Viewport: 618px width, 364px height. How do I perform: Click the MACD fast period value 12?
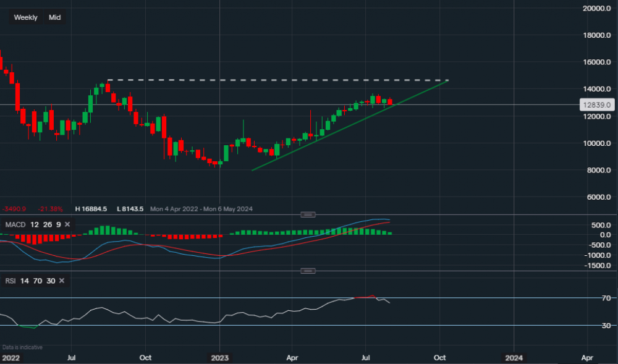(34, 224)
